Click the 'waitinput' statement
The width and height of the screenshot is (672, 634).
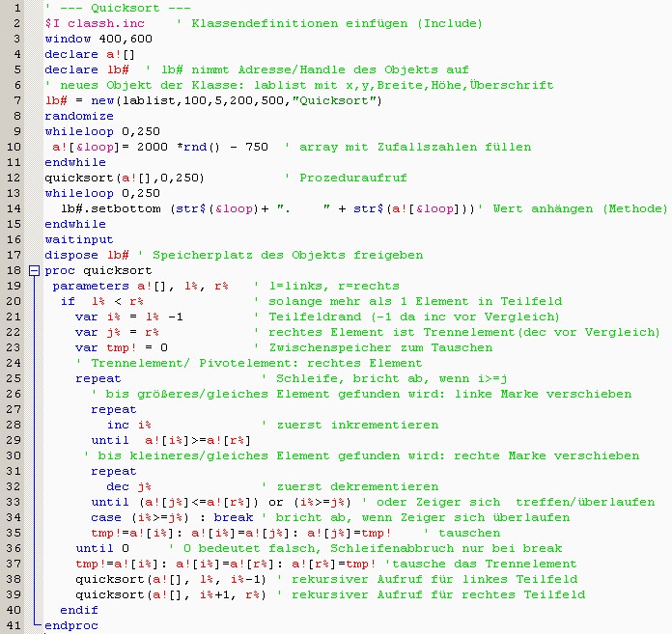[79, 239]
